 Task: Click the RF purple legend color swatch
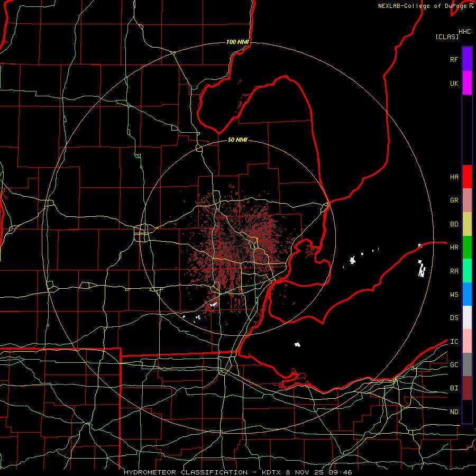[x=467, y=59]
